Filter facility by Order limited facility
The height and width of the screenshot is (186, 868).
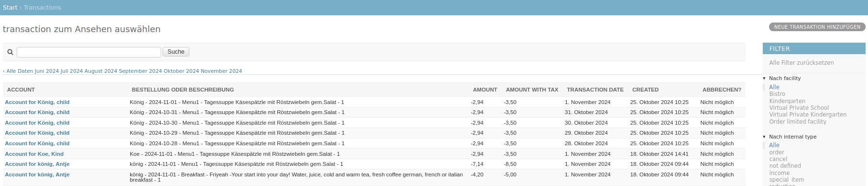[798, 122]
